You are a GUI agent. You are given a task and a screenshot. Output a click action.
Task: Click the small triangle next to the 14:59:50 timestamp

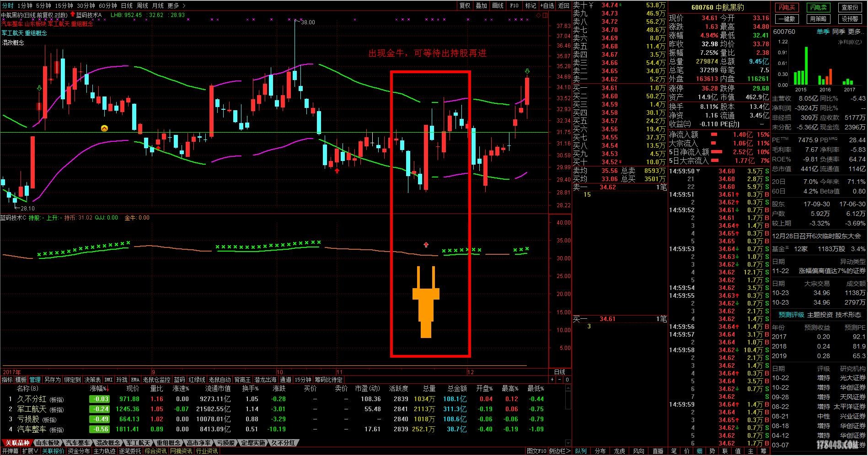pos(698,171)
